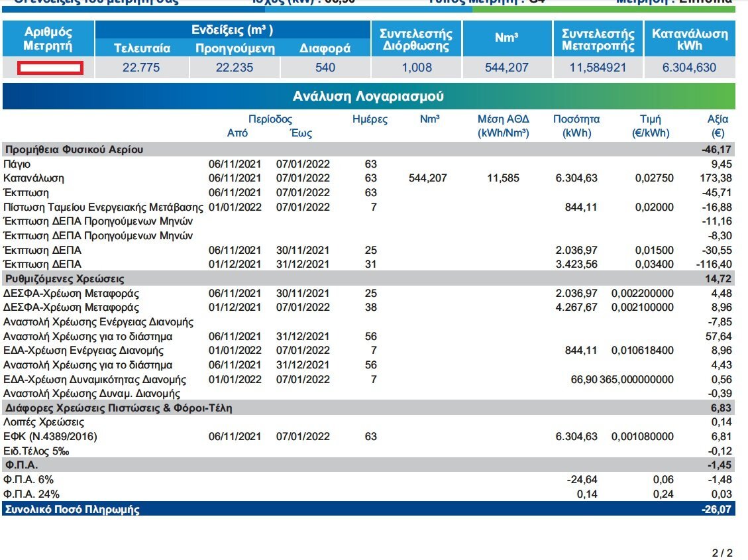
Task: Click the 'Ρυθμιζόμενες Χρεώσεις' section row
Action: [368, 278]
